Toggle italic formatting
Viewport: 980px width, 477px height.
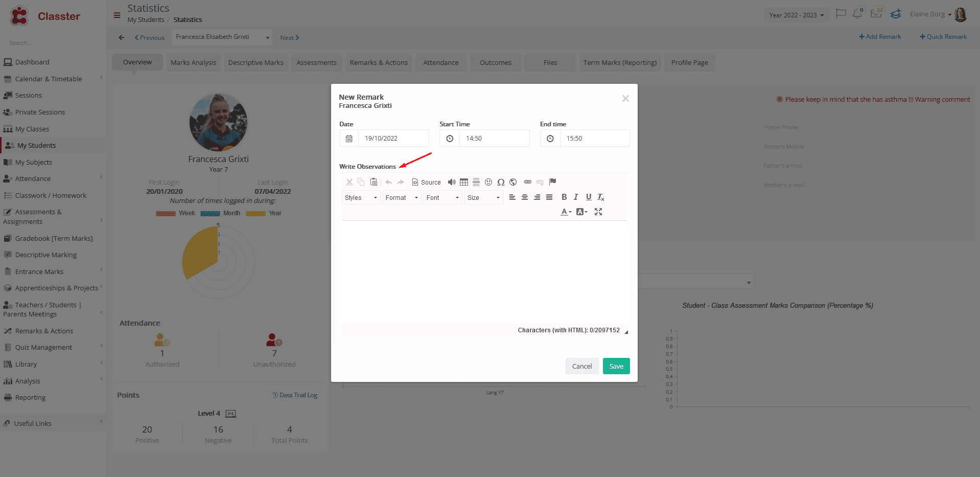pos(576,197)
